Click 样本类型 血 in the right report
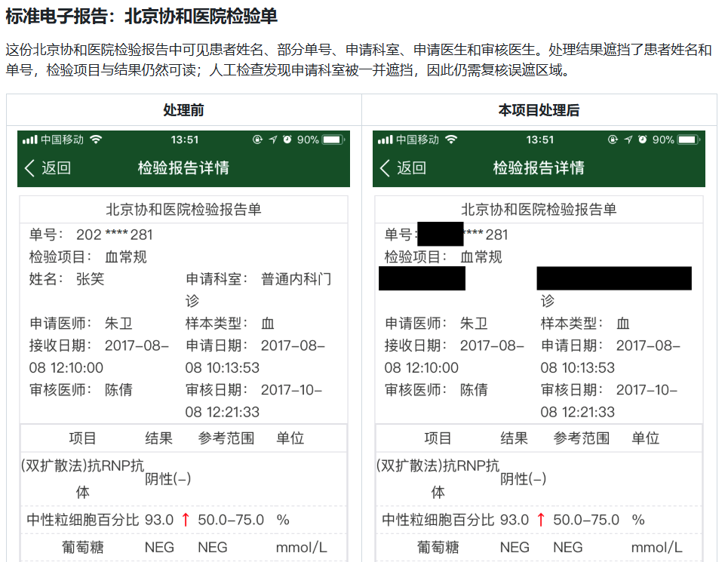This screenshot has width=728, height=562. [x=585, y=324]
